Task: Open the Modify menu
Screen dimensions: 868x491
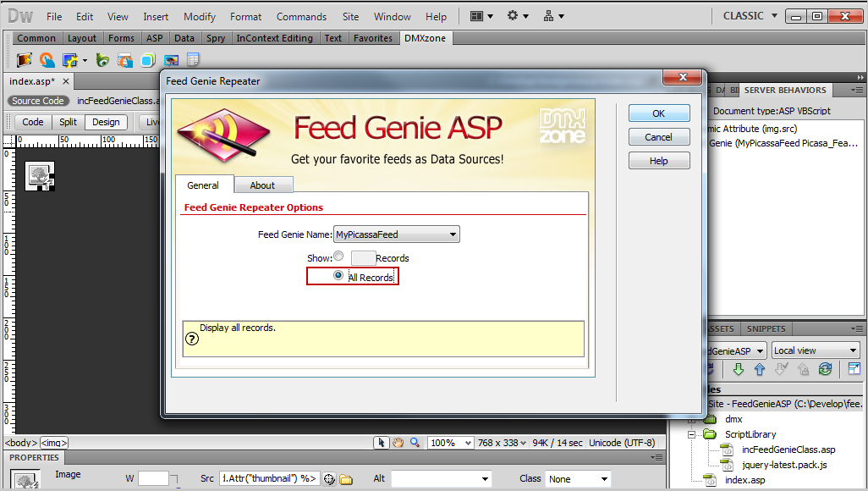Action: coord(200,17)
